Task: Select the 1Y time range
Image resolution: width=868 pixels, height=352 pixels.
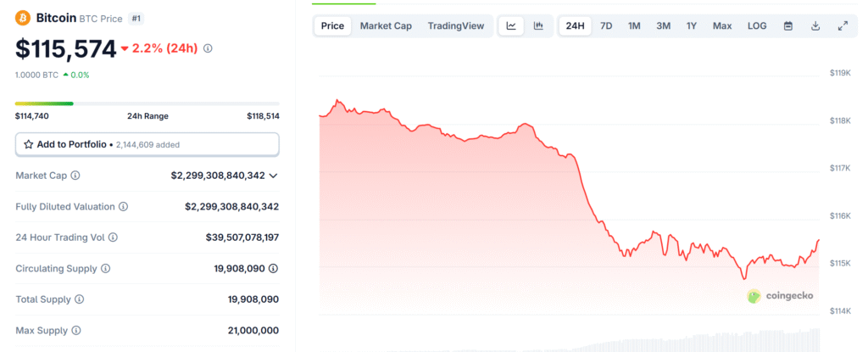Action: (x=692, y=26)
